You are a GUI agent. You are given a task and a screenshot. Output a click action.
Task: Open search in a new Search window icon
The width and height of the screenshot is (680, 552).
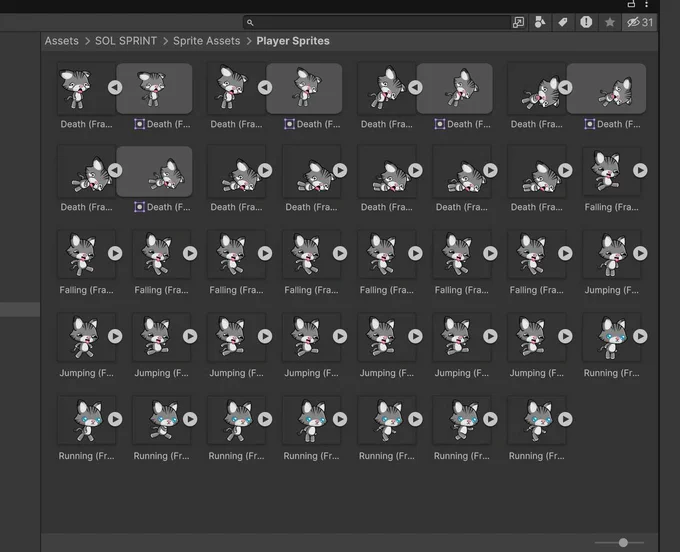click(518, 22)
